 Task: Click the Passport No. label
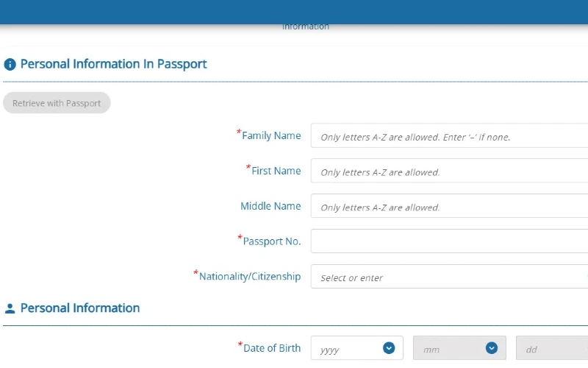coord(271,241)
